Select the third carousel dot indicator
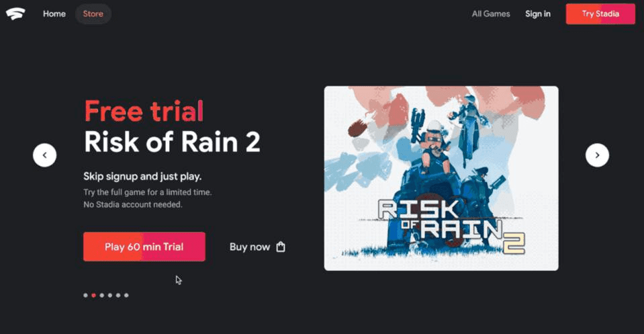The width and height of the screenshot is (644, 334). 102,295
